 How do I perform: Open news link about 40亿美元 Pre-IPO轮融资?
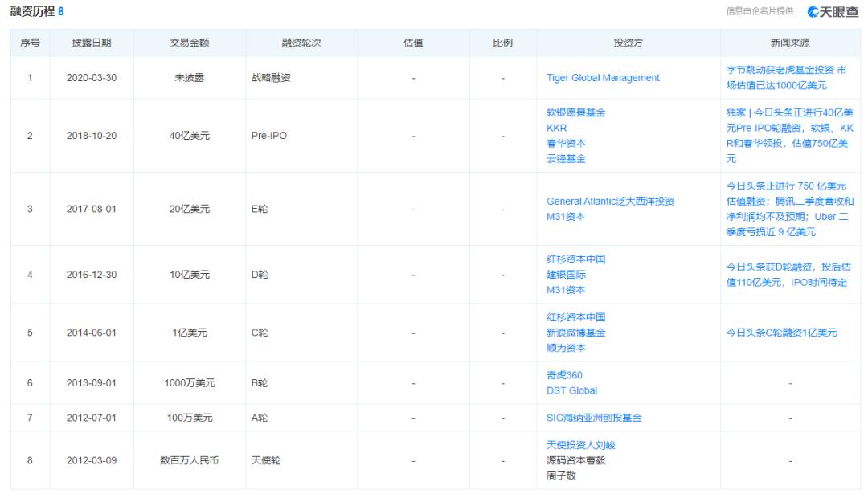[x=789, y=136]
